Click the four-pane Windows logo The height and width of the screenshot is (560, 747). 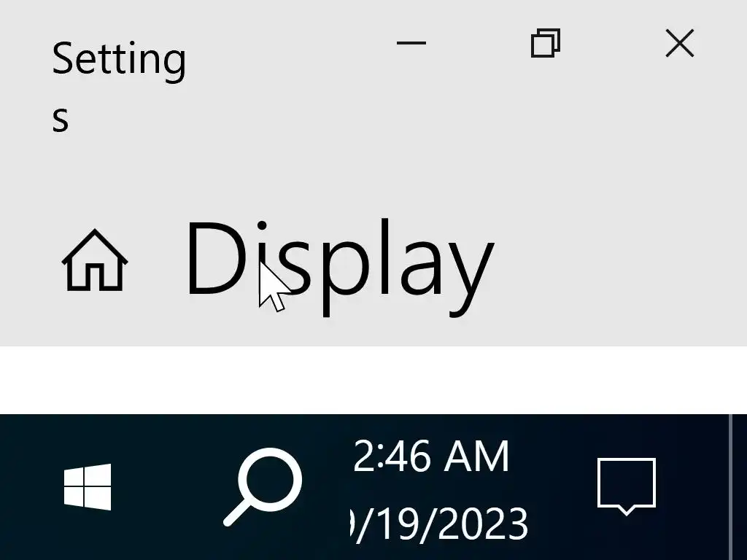coord(88,486)
